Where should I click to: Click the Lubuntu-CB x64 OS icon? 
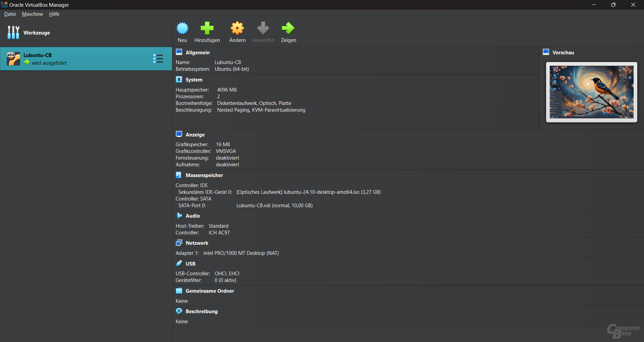click(x=13, y=59)
